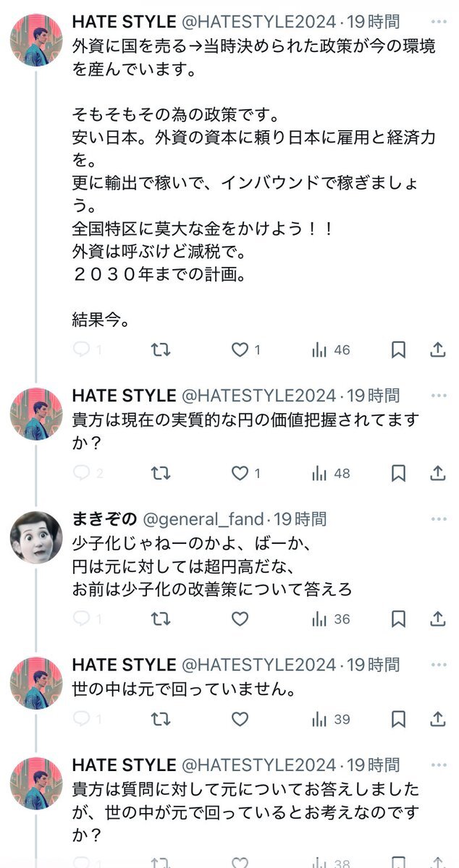Screen dimensions: 459x868
Task: Share まきぞの's tweet
Action: click(437, 619)
